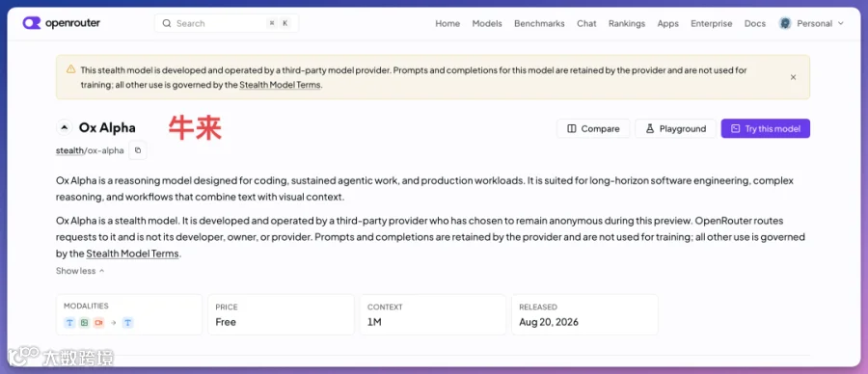Click the text output modality icon
This screenshot has height=374, width=868.
click(x=128, y=323)
